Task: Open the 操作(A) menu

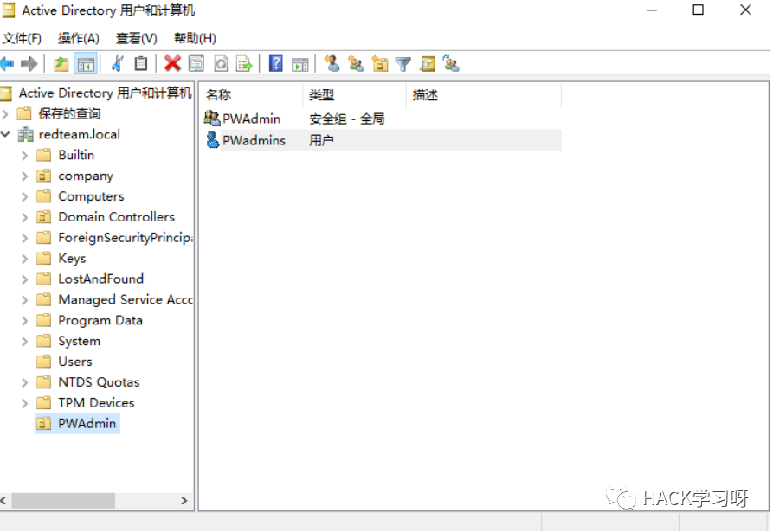Action: pyautogui.click(x=79, y=38)
